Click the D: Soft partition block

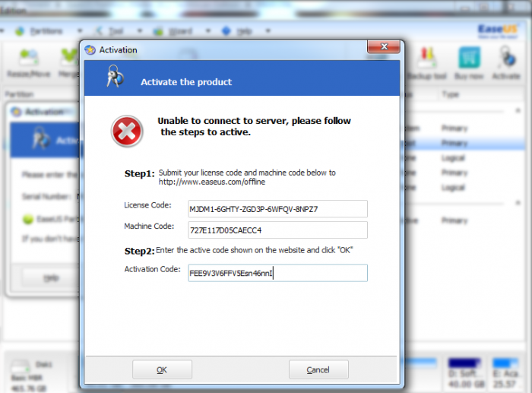pyautogui.click(x=464, y=373)
